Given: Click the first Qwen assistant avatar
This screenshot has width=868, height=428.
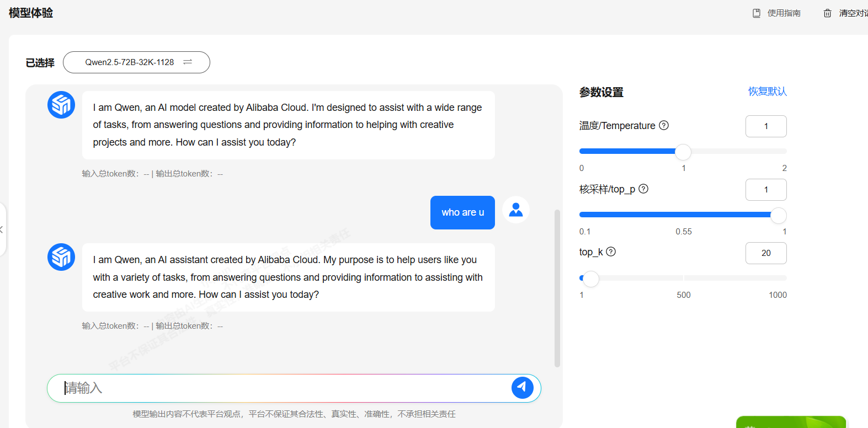Looking at the screenshot, I should (x=61, y=105).
